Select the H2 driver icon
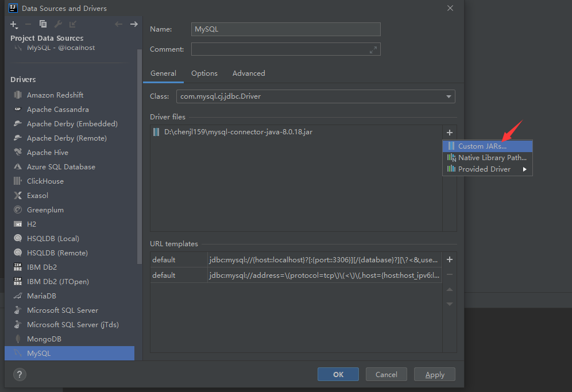 [x=17, y=224]
